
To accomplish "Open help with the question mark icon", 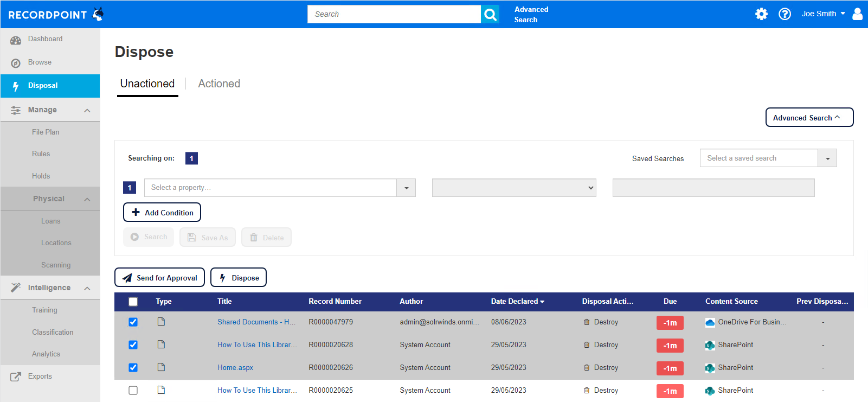I will tap(785, 14).
